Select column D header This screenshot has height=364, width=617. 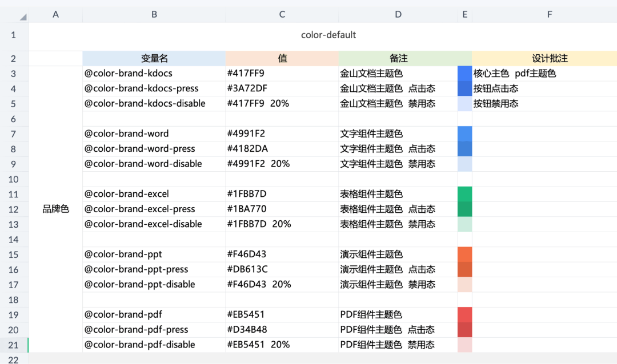[x=398, y=14]
